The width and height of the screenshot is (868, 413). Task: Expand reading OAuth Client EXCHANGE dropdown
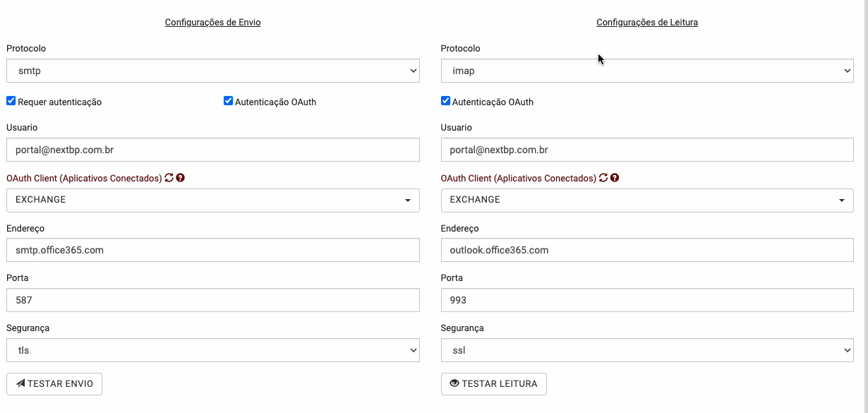(646, 200)
